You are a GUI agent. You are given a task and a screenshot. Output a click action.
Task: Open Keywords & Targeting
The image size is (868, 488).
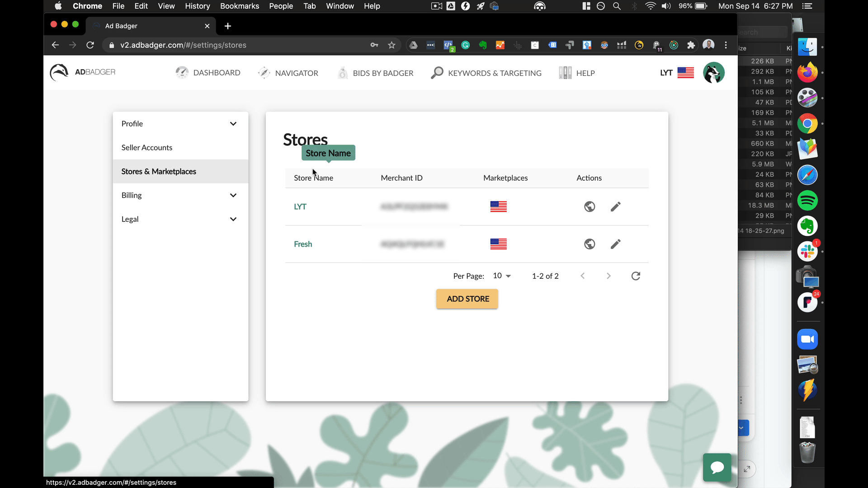tap(486, 73)
